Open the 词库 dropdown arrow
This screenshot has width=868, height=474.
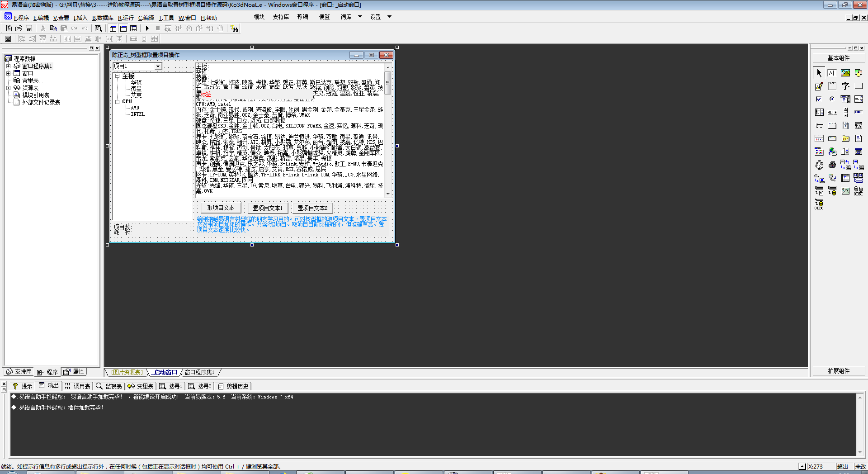[x=360, y=17]
